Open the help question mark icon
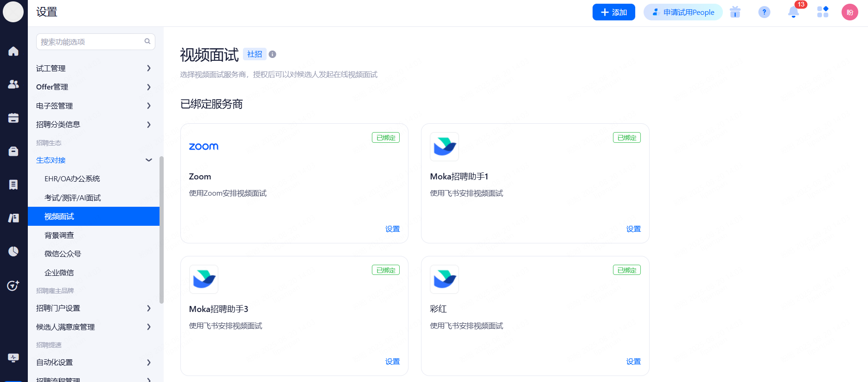 pyautogui.click(x=764, y=12)
